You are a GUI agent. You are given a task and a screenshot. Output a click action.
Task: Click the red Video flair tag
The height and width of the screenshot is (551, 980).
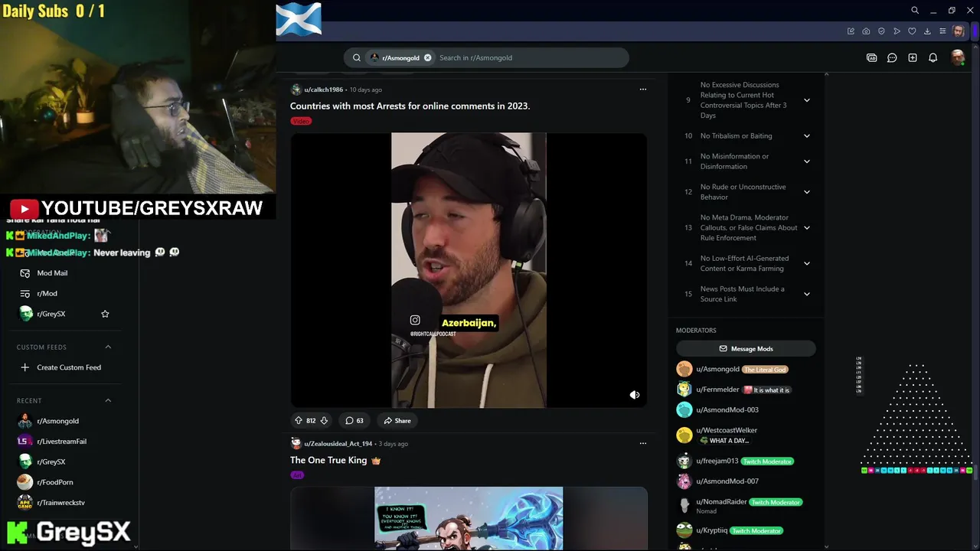click(x=301, y=121)
